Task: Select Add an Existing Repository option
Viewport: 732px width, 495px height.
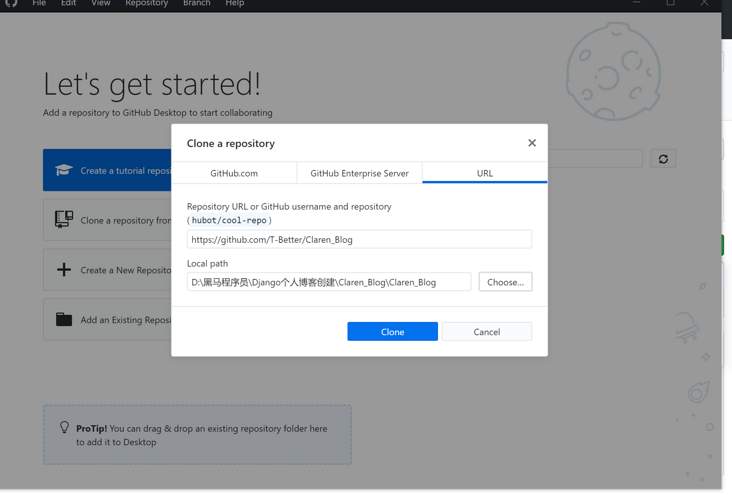Action: click(x=107, y=319)
